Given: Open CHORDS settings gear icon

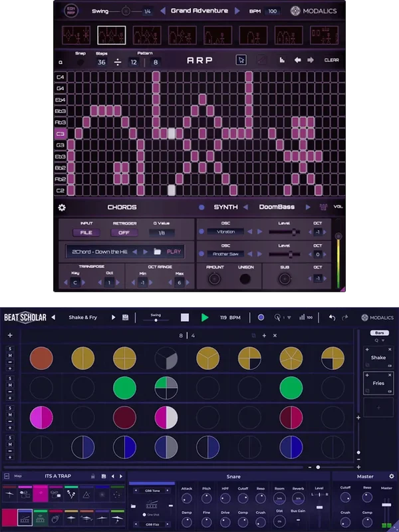Looking at the screenshot, I should click(x=62, y=207).
